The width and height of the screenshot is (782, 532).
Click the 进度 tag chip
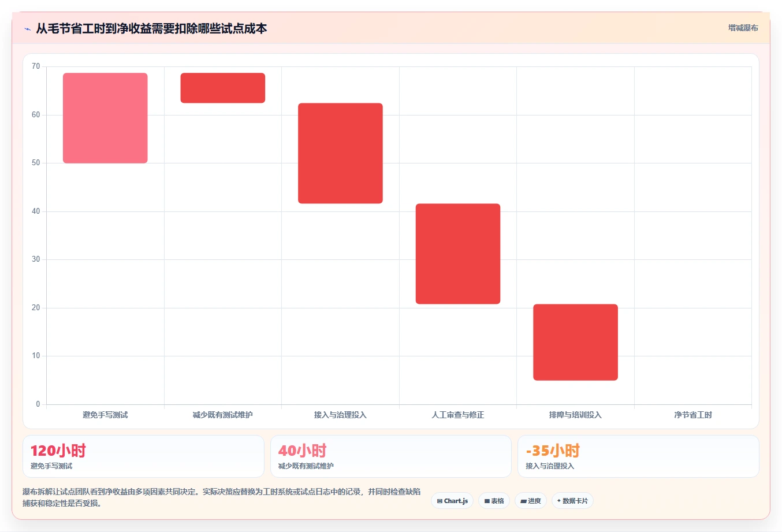[x=531, y=501]
